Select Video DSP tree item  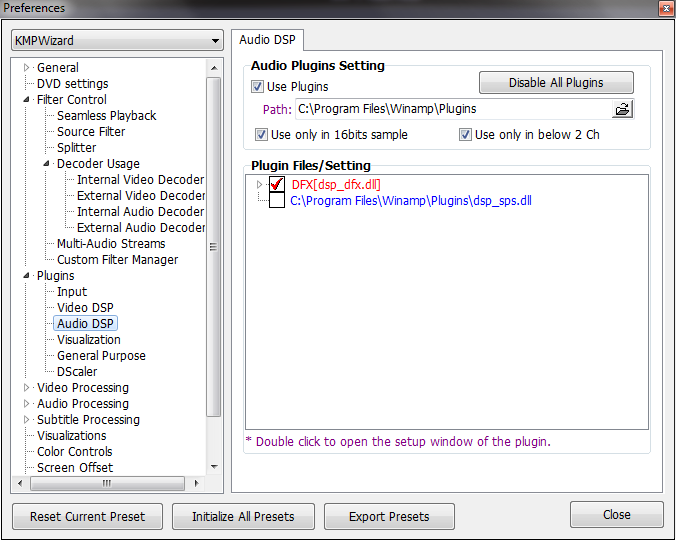coord(85,307)
